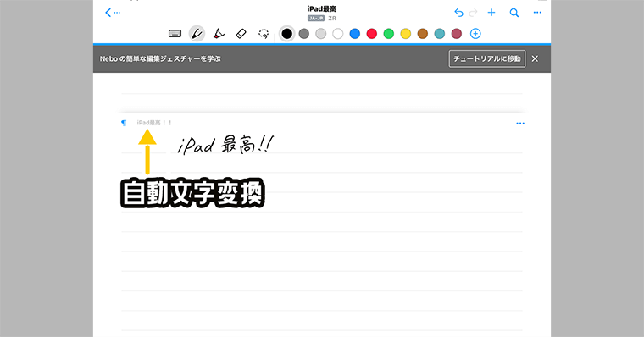
Task: Tap チュートリアルに移動 button
Action: tap(487, 58)
